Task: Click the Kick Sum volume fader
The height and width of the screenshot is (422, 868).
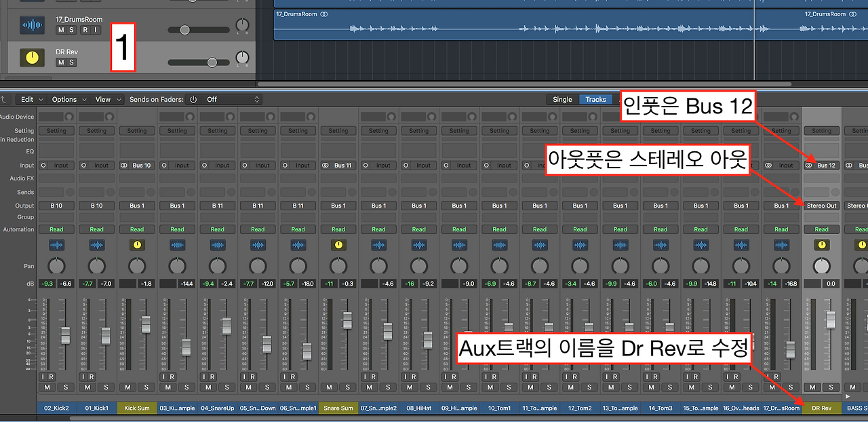Action: click(x=146, y=324)
